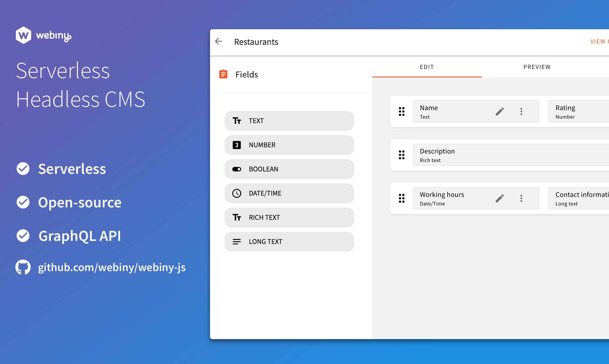Select the BOOLEAN field type
Image resolution: width=609 pixels, height=364 pixels.
(289, 169)
